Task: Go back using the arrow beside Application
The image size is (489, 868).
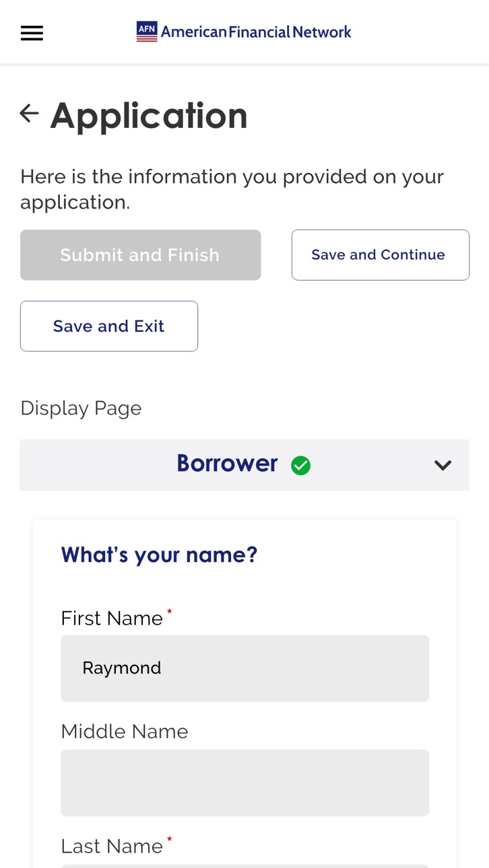Action: coord(29,113)
